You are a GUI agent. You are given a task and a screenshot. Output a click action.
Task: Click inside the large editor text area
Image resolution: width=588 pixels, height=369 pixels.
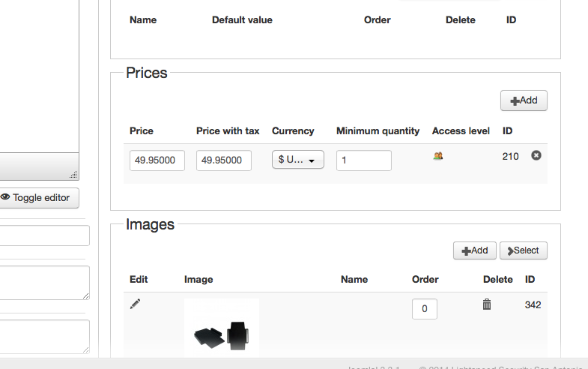(x=37, y=75)
